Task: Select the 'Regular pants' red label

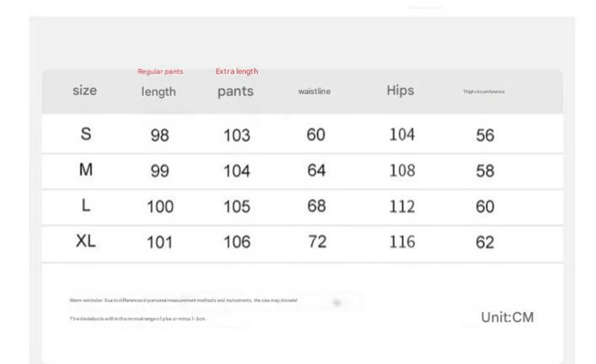Action: 161,71
